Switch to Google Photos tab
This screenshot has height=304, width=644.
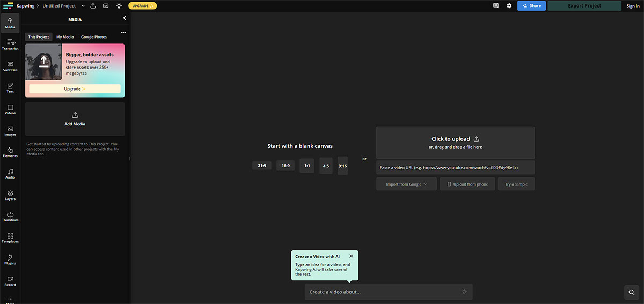94,37
